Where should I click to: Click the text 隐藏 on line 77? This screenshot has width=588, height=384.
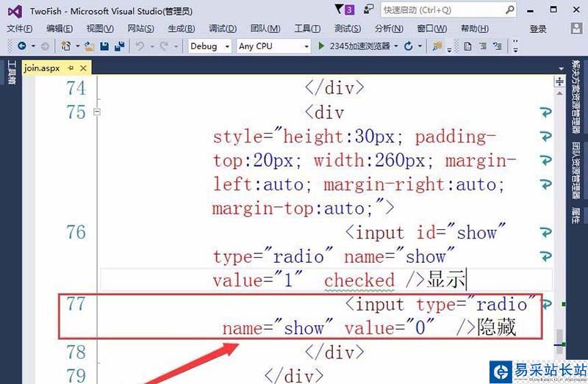pyautogui.click(x=497, y=327)
